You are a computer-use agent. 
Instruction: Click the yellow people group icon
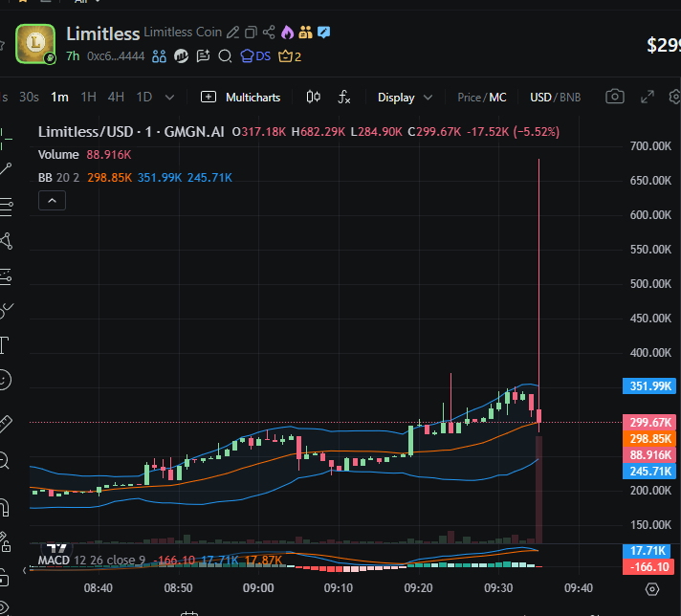tap(305, 33)
